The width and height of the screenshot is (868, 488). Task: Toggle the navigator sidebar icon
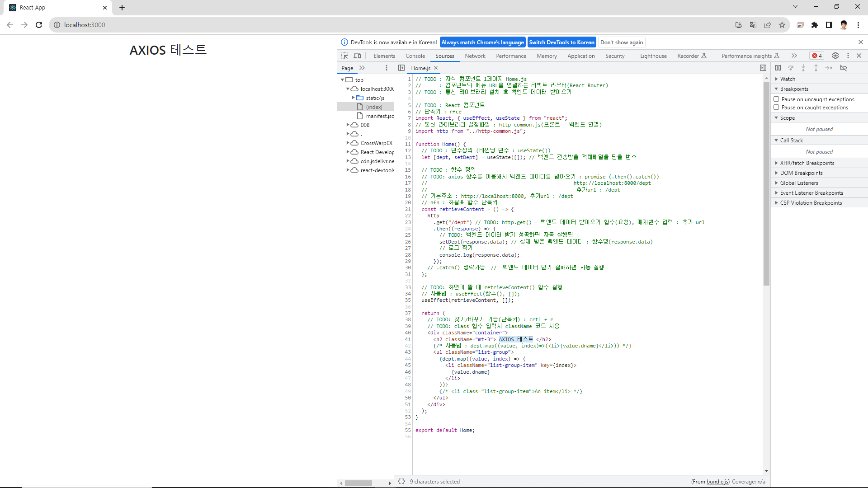401,68
